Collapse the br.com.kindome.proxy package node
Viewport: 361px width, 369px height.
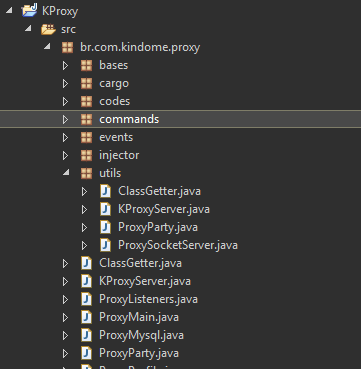pos(47,47)
